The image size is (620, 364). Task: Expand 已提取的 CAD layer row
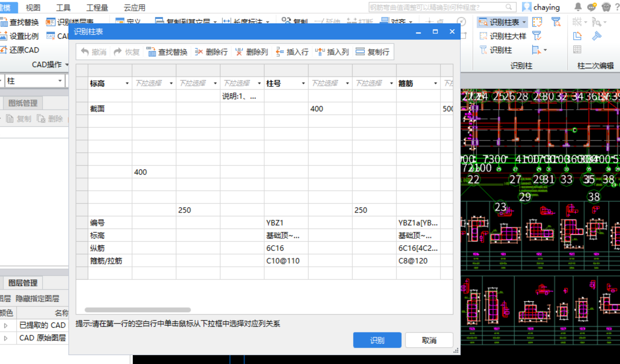(x=6, y=325)
